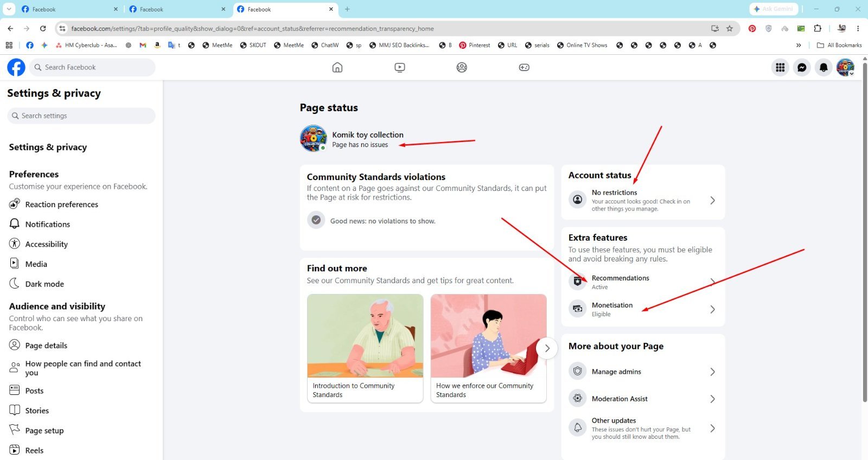Click the Facebook logo icon
This screenshot has width=868, height=460.
[x=16, y=67]
